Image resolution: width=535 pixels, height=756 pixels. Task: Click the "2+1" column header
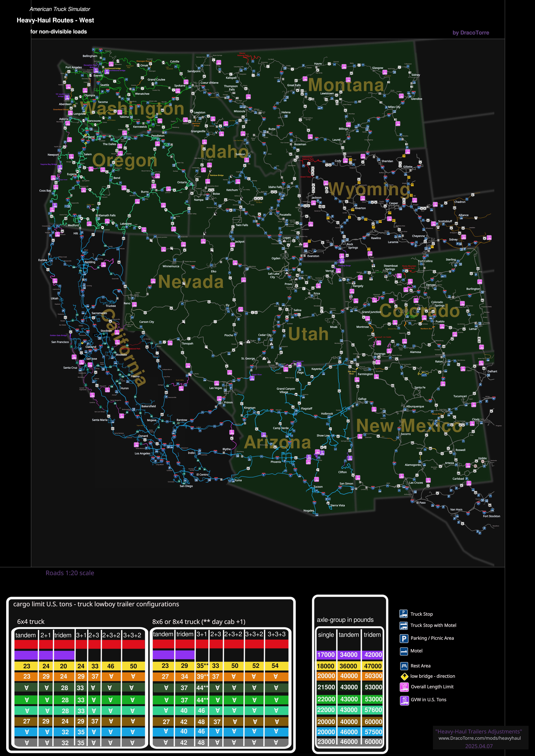point(45,635)
